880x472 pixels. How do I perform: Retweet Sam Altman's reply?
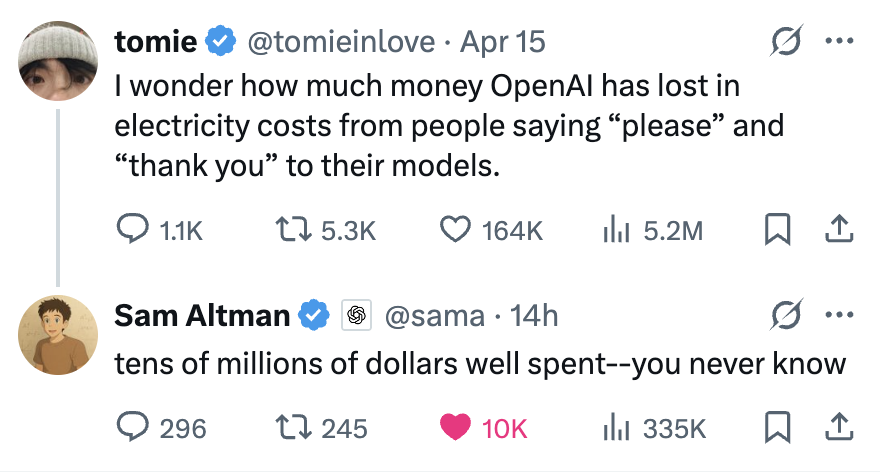click(297, 428)
